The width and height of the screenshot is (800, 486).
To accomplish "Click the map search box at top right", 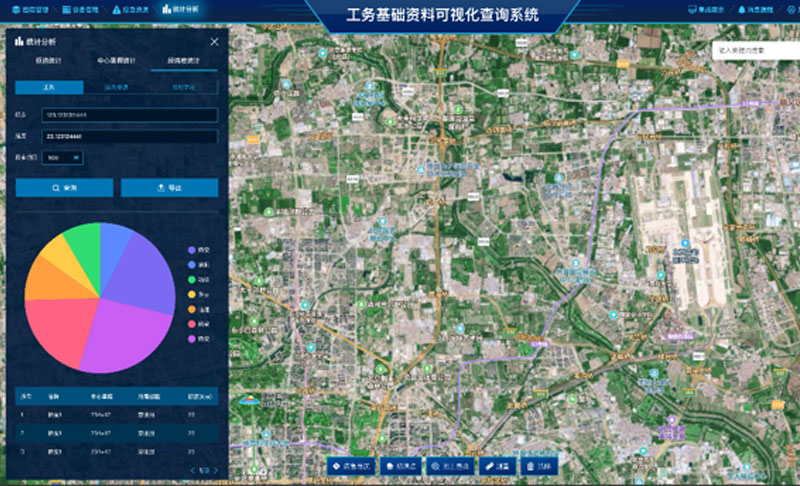I will 754,49.
